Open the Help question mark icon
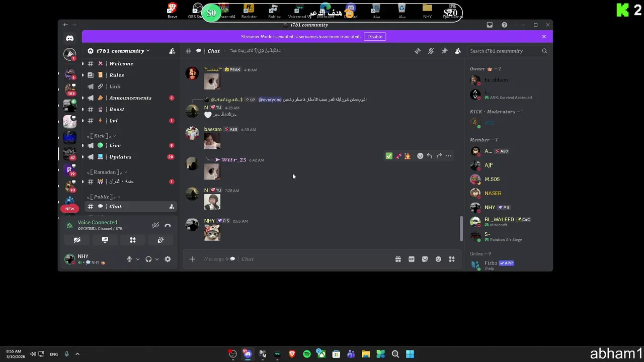The width and height of the screenshot is (644, 362). (x=504, y=25)
